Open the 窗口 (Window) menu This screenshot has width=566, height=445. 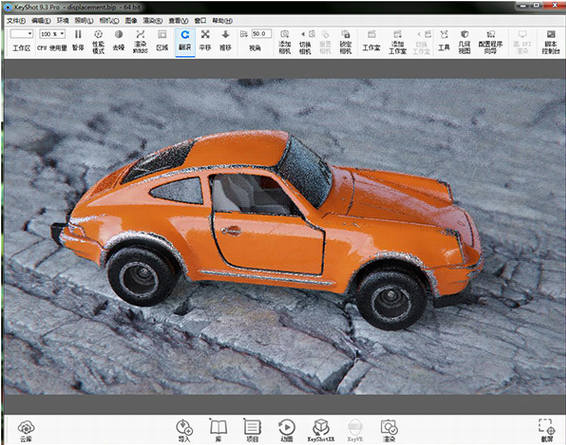point(200,21)
